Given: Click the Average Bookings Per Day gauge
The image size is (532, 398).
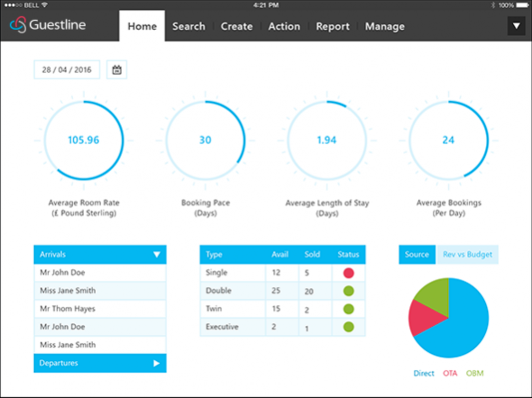Looking at the screenshot, I should [448, 140].
